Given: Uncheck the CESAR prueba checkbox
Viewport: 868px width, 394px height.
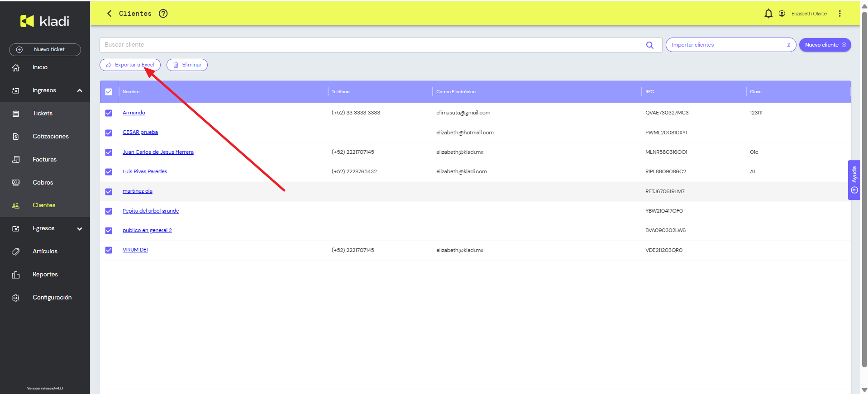Looking at the screenshot, I should (x=109, y=133).
